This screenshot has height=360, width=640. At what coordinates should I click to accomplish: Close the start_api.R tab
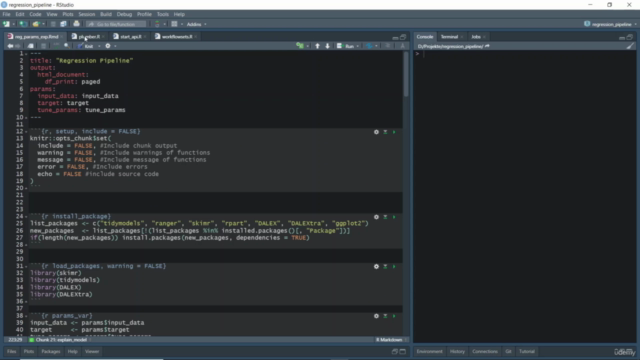click(145, 37)
